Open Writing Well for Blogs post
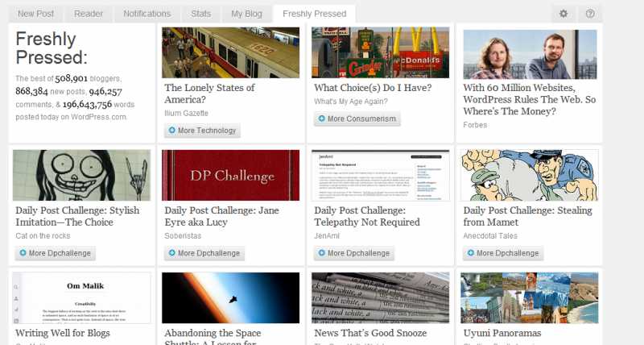 (x=63, y=333)
